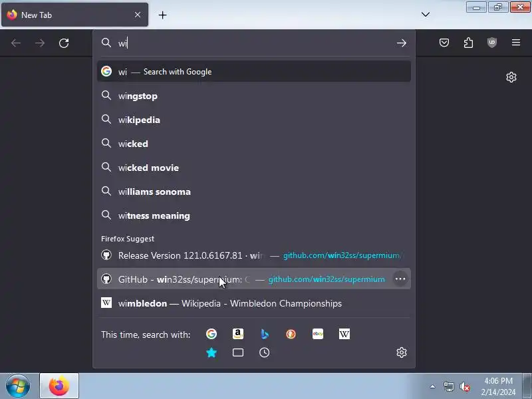532x399 pixels.
Task: Search History using the clock icon
Action: point(264,353)
